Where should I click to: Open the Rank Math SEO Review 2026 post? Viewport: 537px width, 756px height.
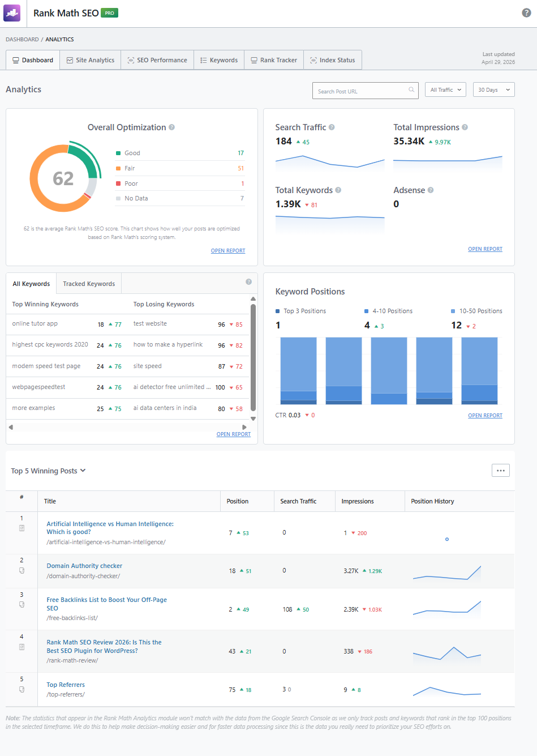tap(104, 646)
